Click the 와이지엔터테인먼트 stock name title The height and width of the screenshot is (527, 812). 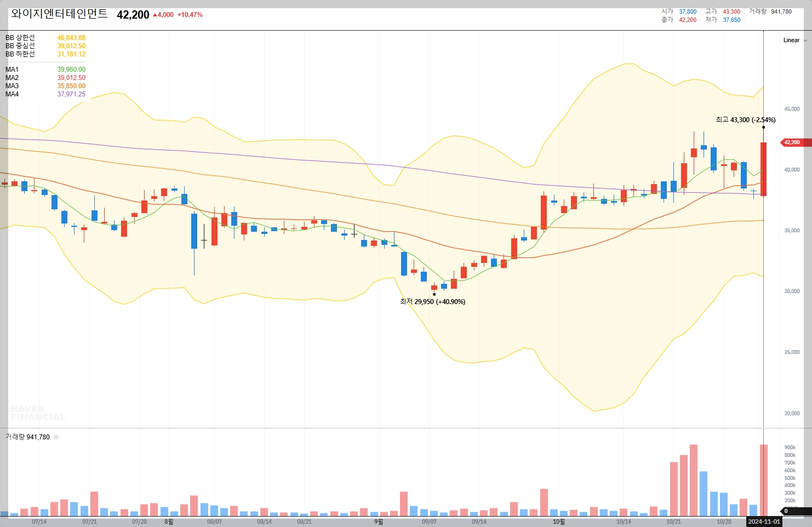coord(59,14)
